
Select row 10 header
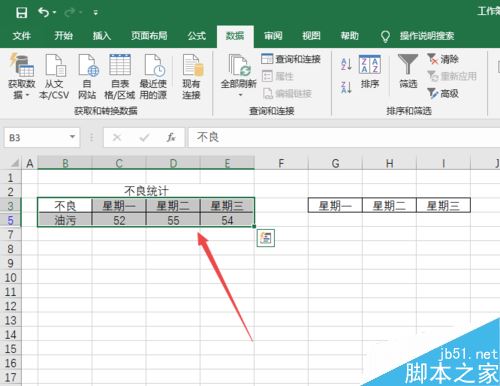coord(11,277)
